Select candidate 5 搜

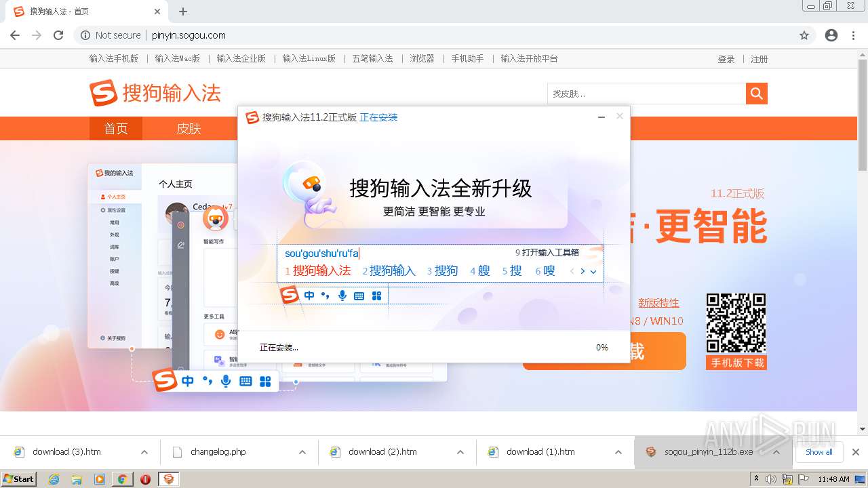[512, 270]
